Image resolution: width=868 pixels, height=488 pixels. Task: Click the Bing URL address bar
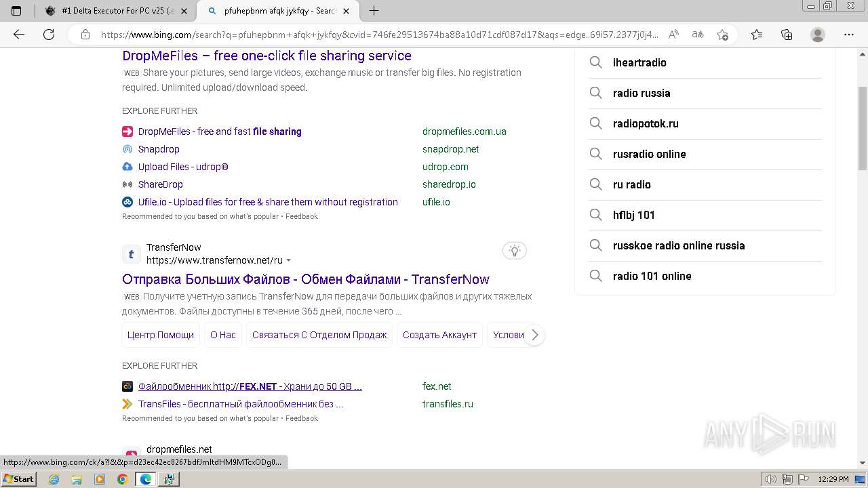[x=380, y=35]
